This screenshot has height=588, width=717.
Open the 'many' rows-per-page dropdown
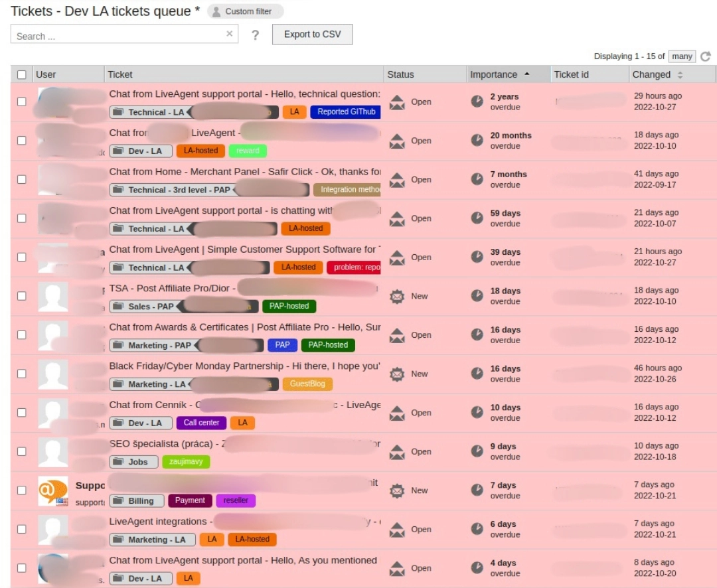pyautogui.click(x=681, y=56)
